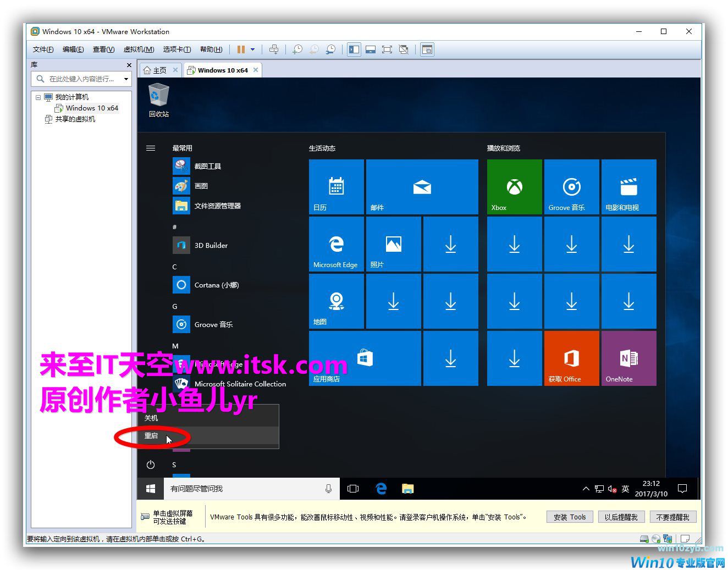
Task: Close the 库 library panel
Action: pos(129,65)
